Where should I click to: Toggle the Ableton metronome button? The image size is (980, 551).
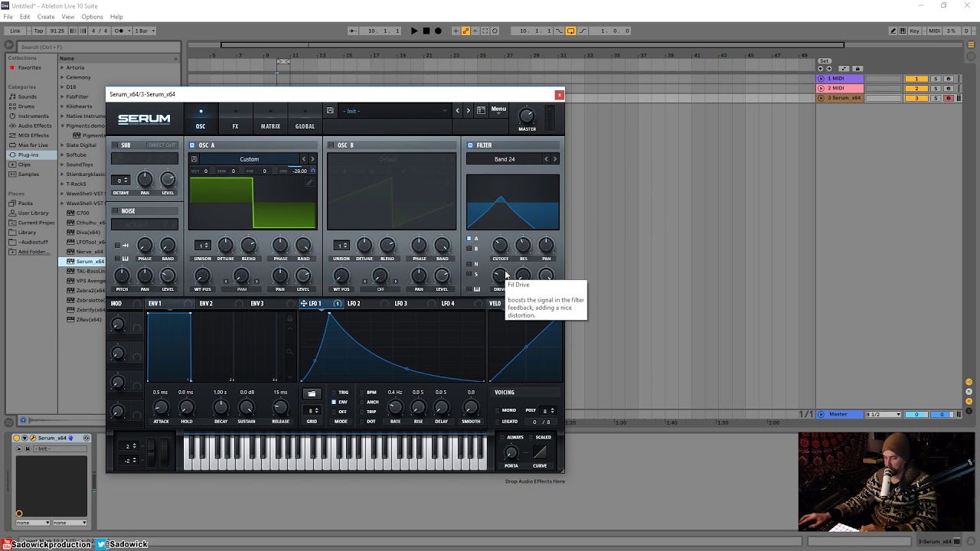(119, 31)
